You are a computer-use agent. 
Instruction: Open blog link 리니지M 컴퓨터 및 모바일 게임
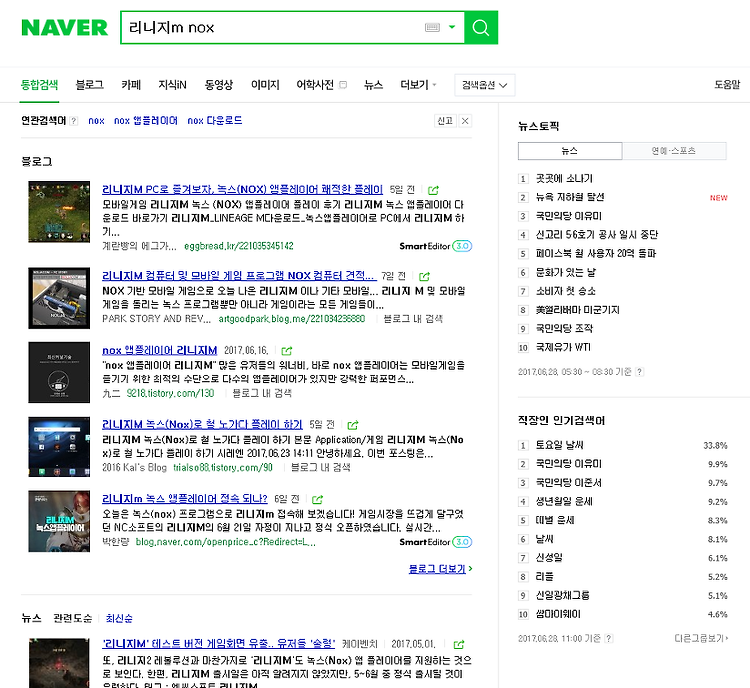(239, 276)
